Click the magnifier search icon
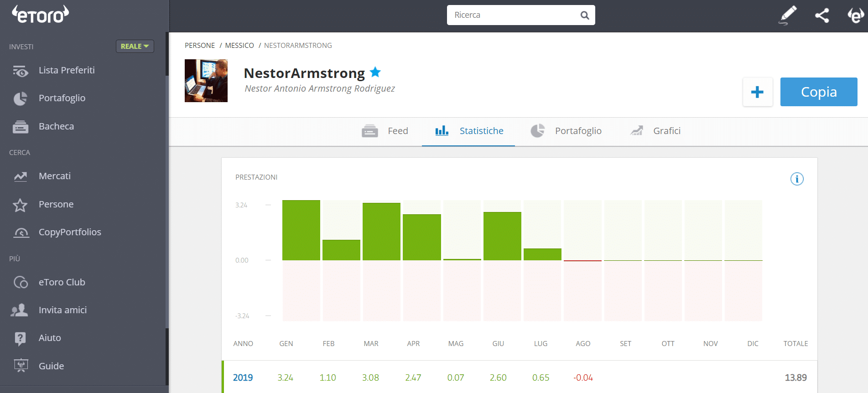 [585, 16]
